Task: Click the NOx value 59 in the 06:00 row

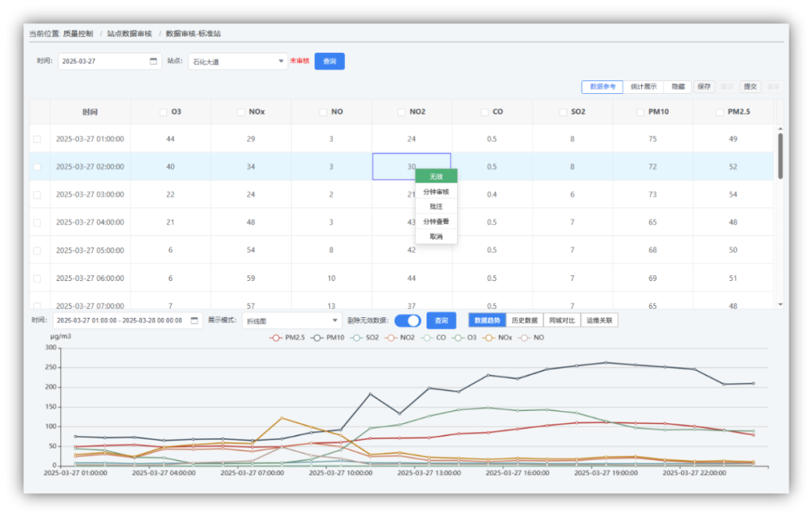Action: pos(250,279)
